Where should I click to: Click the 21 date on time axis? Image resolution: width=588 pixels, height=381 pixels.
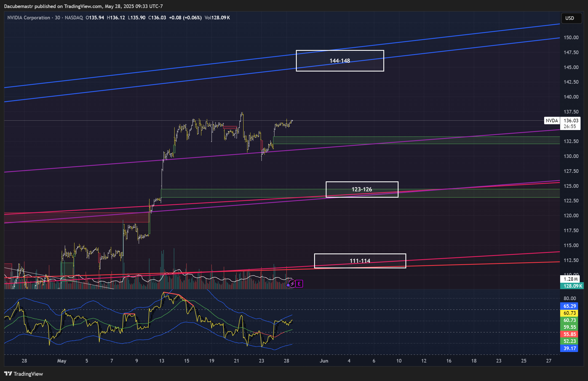point(236,361)
